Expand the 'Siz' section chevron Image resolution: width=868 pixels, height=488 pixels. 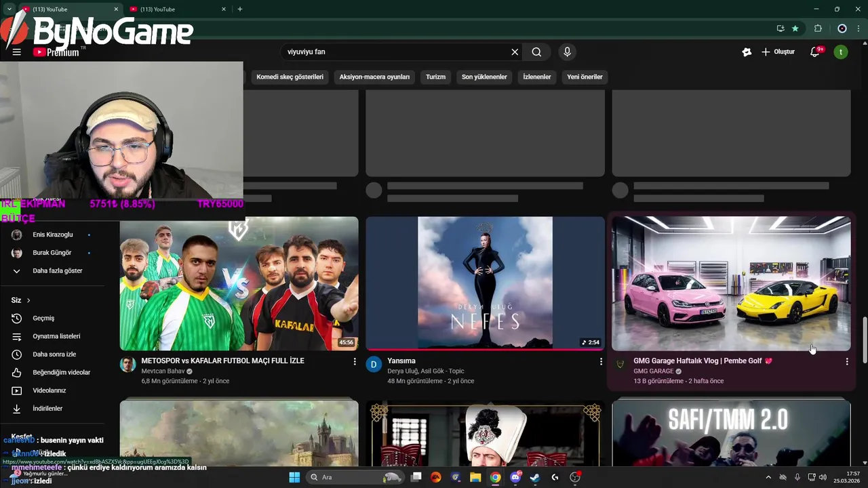(28, 300)
